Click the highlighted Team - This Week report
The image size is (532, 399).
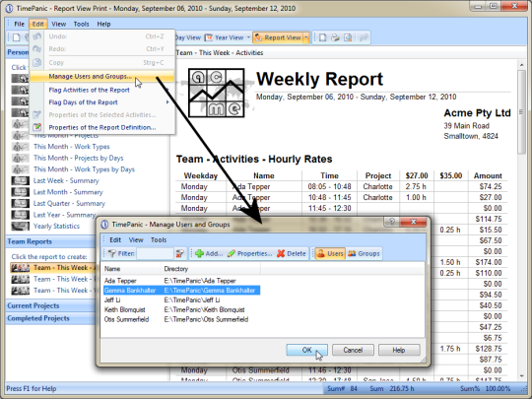53,268
